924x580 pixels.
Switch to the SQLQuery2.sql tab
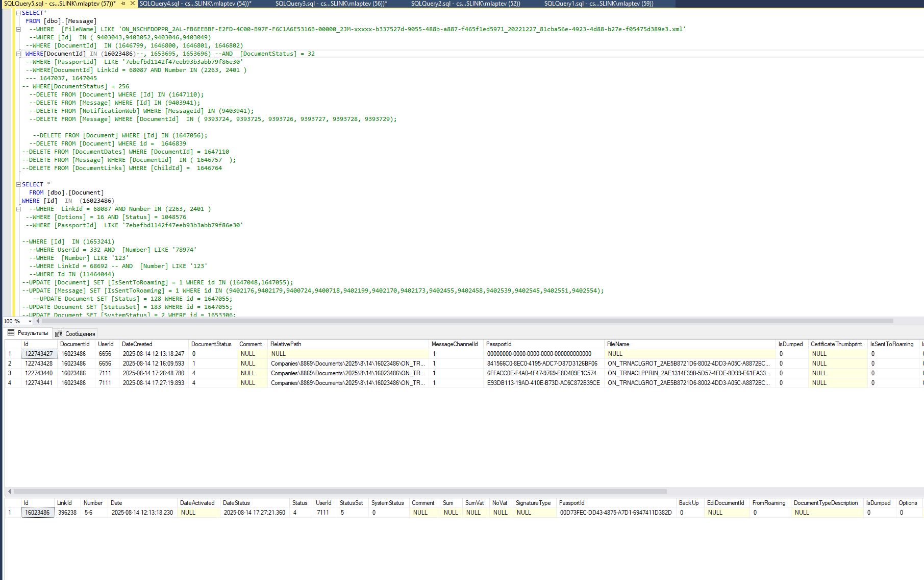point(465,4)
